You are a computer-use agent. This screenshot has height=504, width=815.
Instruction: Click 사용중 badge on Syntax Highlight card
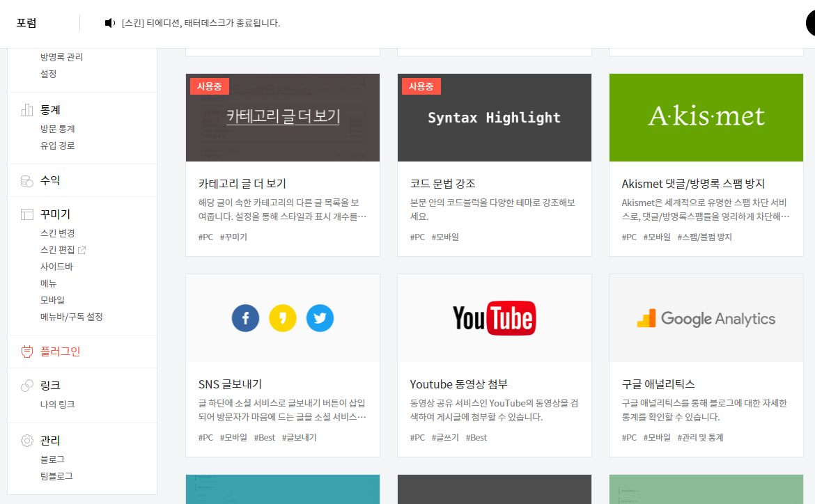point(421,86)
